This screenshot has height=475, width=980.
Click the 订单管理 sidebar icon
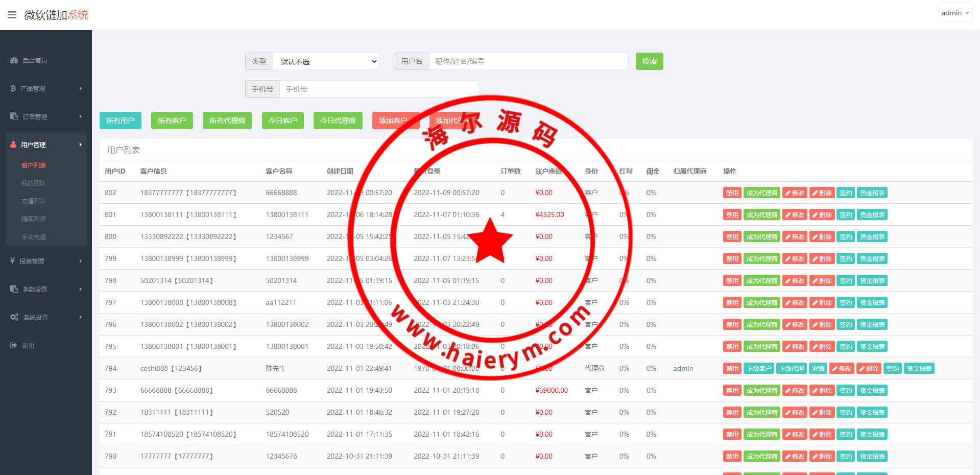(x=14, y=116)
